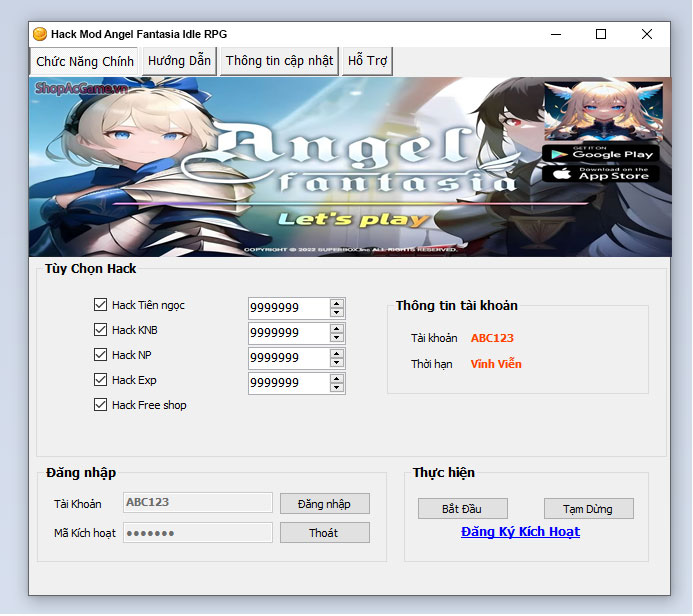Focus the Hack Exp number field

(289, 383)
